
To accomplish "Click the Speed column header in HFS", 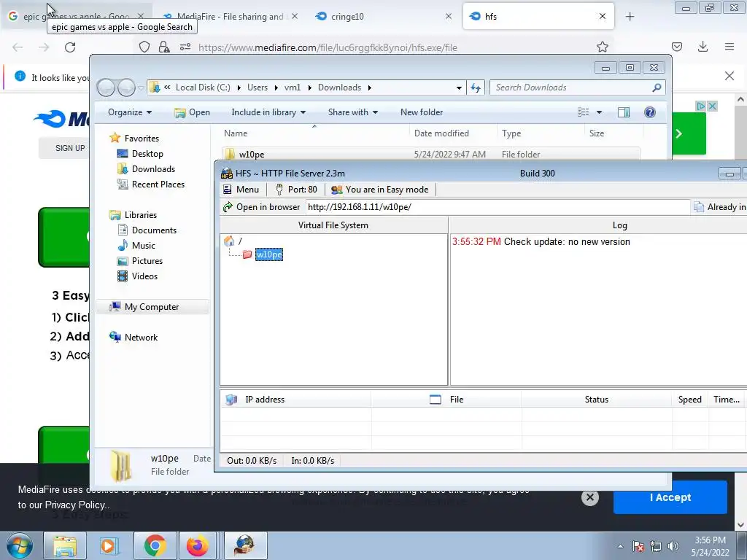I will pos(690,400).
